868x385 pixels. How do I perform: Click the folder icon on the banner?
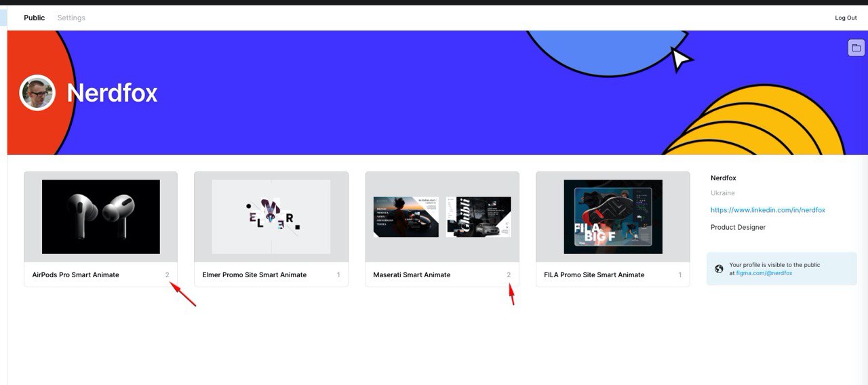coord(856,48)
